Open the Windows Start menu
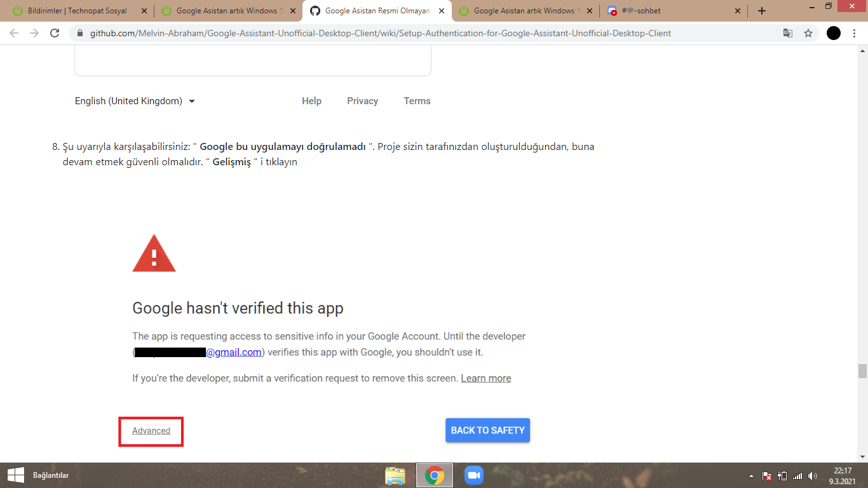The width and height of the screenshot is (868, 488). (x=15, y=475)
